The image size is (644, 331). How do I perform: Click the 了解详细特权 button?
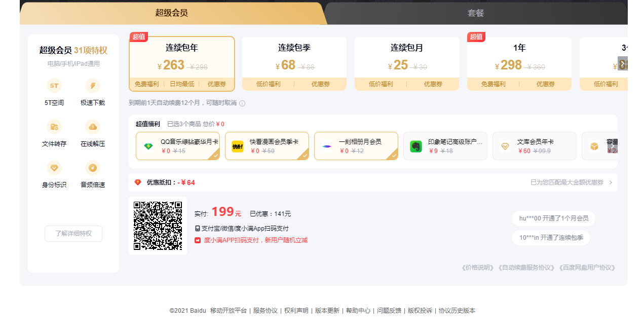pos(73,234)
